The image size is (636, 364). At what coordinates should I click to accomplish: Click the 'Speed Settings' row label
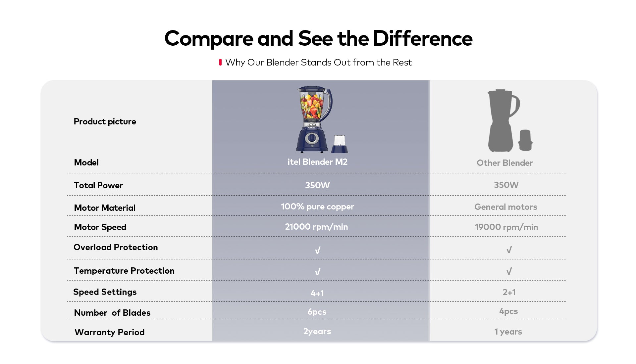pos(105,292)
